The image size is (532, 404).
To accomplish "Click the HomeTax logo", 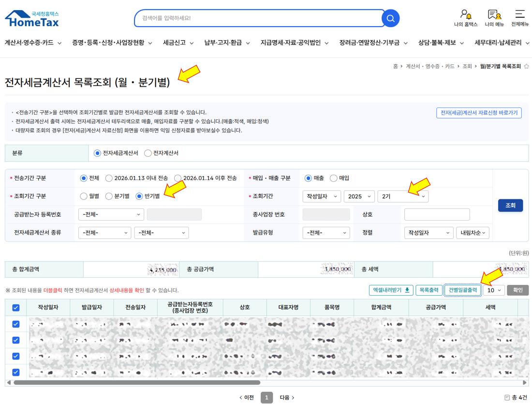I will coord(32,19).
